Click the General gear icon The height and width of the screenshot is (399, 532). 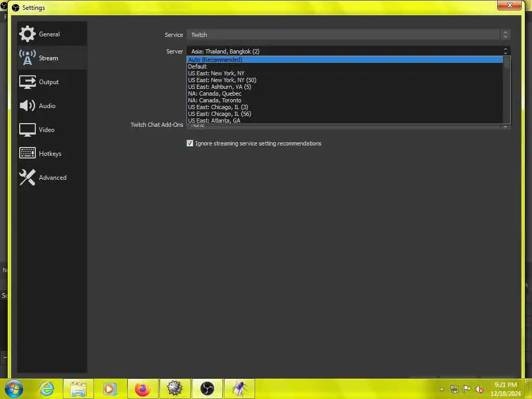point(28,34)
